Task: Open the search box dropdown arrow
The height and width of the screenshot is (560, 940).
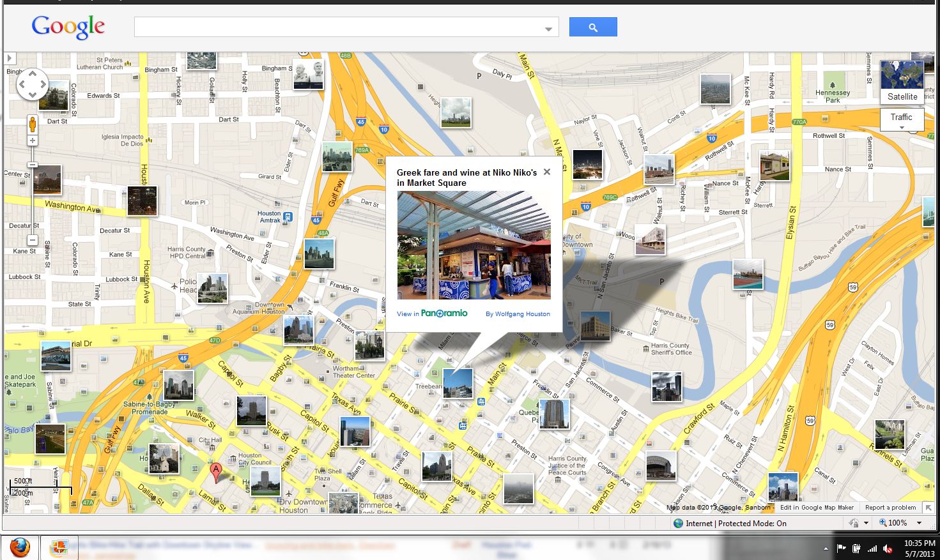Action: point(548,29)
